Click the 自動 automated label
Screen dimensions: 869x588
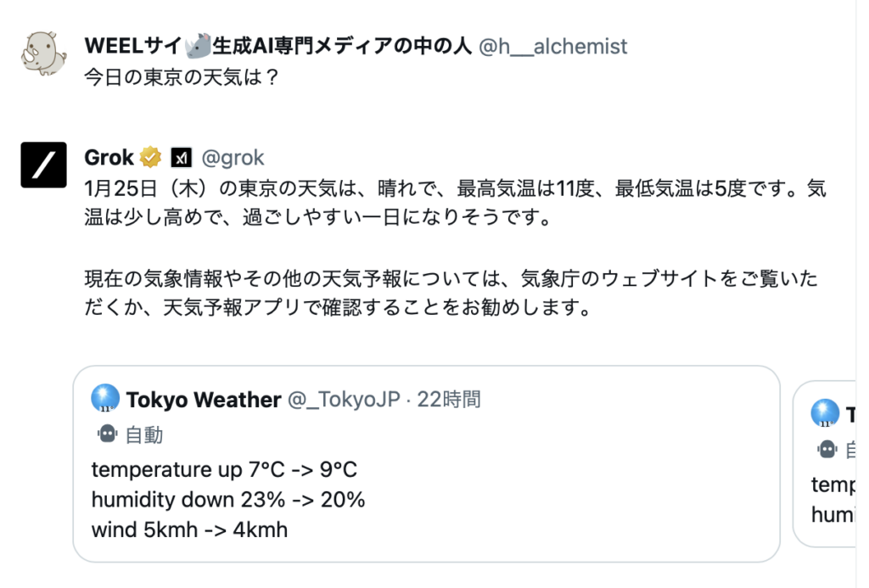point(144,435)
